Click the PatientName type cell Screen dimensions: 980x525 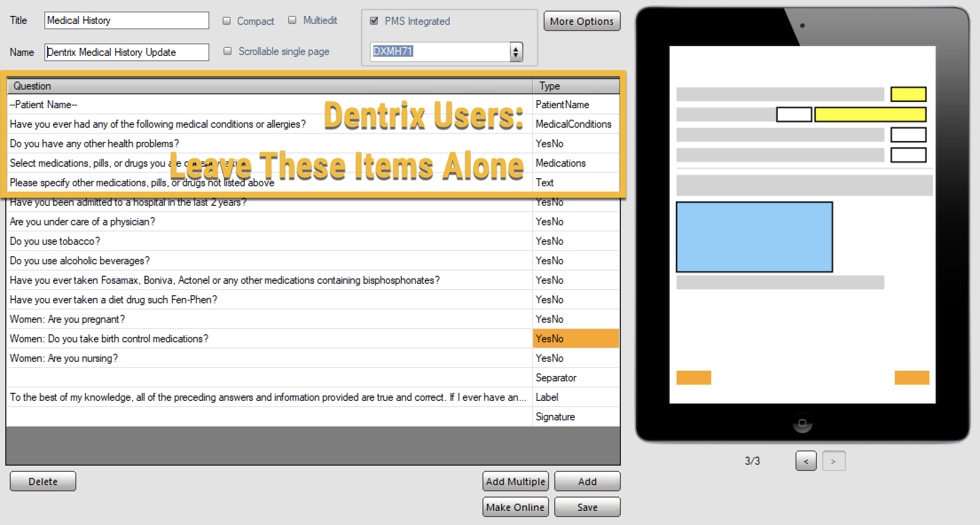pos(576,105)
